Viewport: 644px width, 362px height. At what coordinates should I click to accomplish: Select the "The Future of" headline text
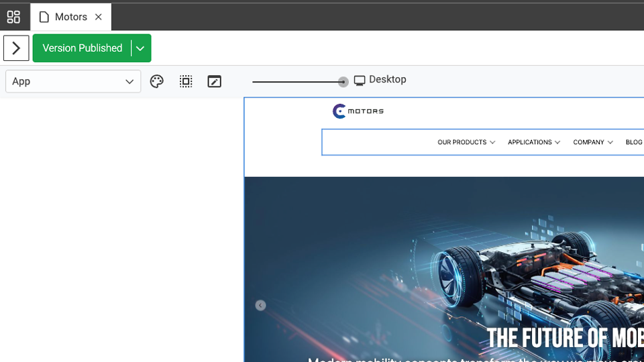click(x=563, y=339)
